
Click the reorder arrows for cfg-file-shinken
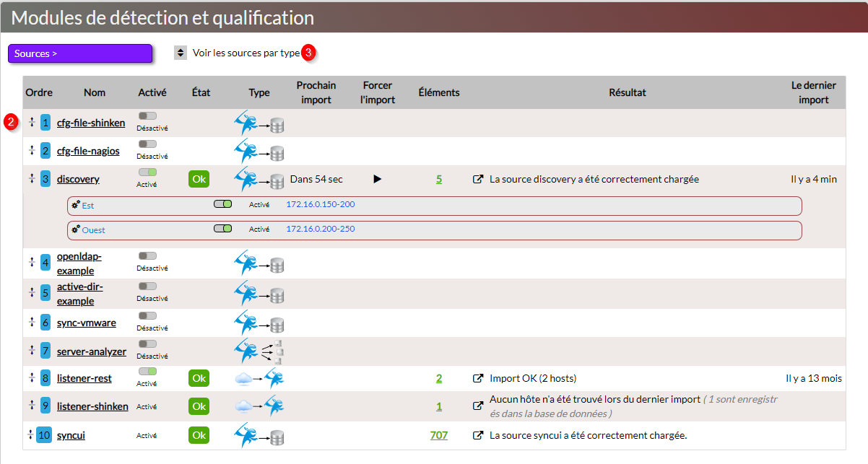(x=32, y=123)
